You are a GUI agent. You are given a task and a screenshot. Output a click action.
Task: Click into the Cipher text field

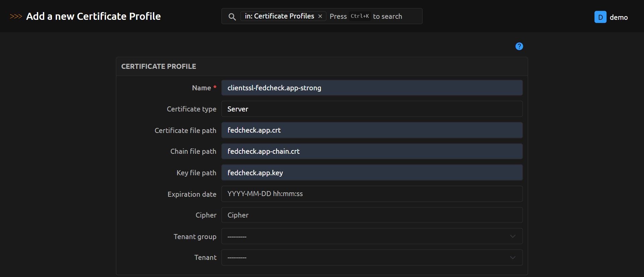coord(372,215)
